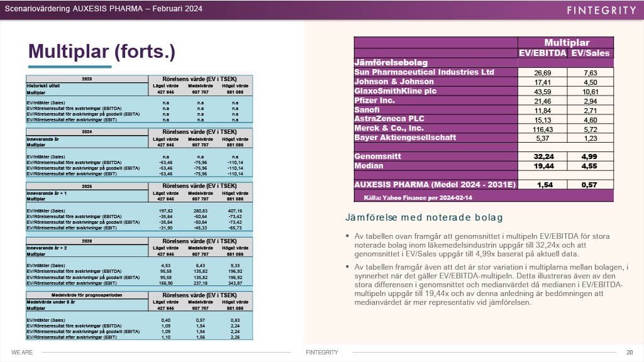Select Pfizer's EV/Sales value 2,94

tap(590, 101)
